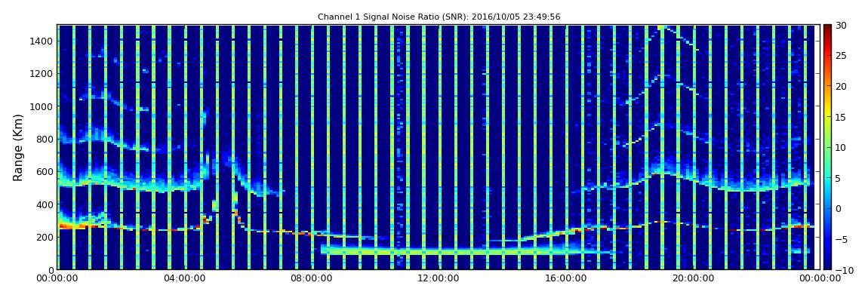Click the 04:00:00 time axis label
This screenshot has width=868, height=307.
pyautogui.click(x=183, y=279)
